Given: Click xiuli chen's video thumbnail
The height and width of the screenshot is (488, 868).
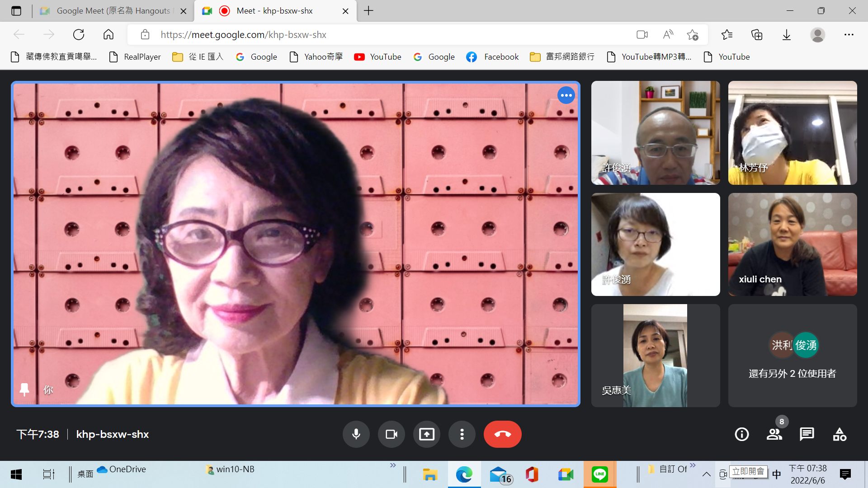Looking at the screenshot, I should pyautogui.click(x=792, y=244).
